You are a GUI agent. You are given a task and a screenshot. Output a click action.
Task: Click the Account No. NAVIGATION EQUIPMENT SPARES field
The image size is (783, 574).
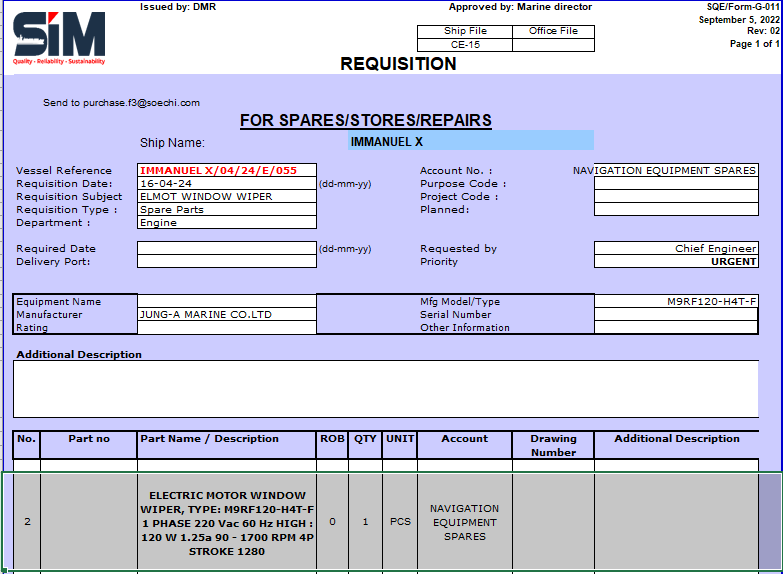[x=675, y=171]
